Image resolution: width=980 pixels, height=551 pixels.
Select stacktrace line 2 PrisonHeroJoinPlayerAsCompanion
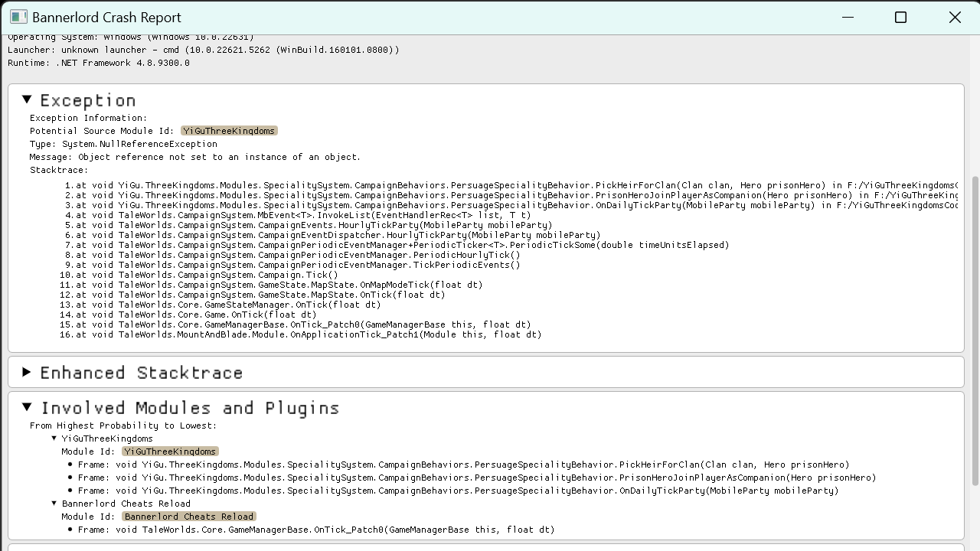511,195
